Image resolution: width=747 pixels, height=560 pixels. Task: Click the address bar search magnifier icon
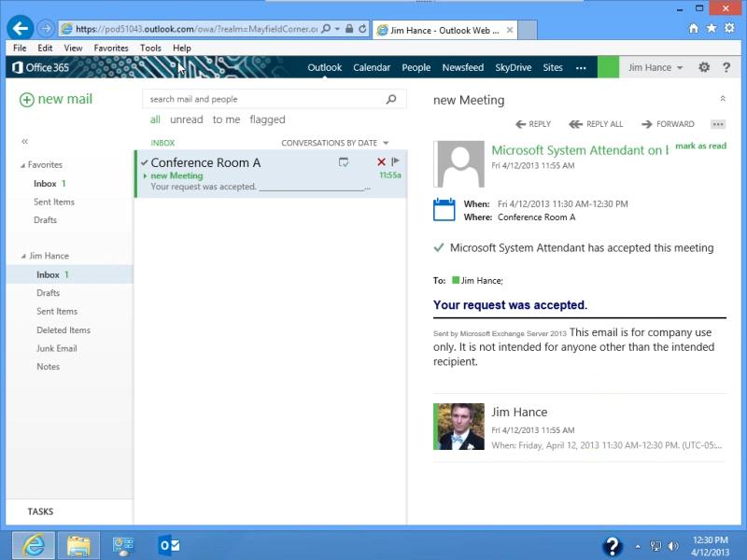tap(326, 29)
